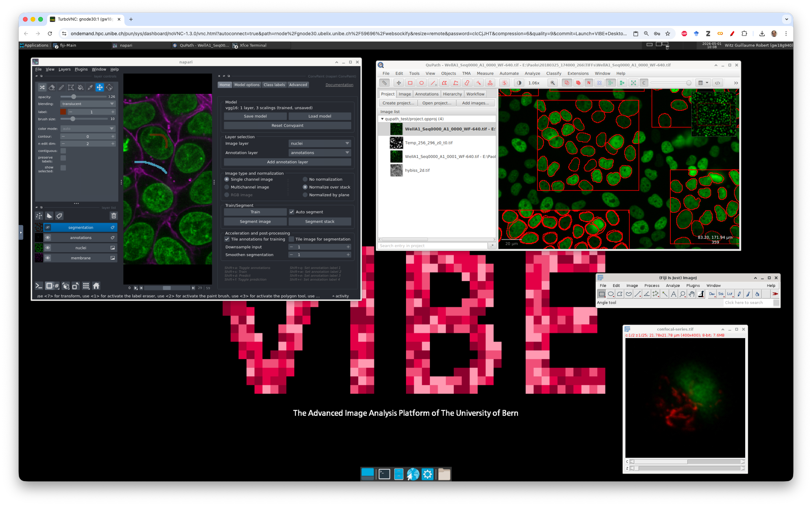Open Annotation layer dropdown

(320, 153)
